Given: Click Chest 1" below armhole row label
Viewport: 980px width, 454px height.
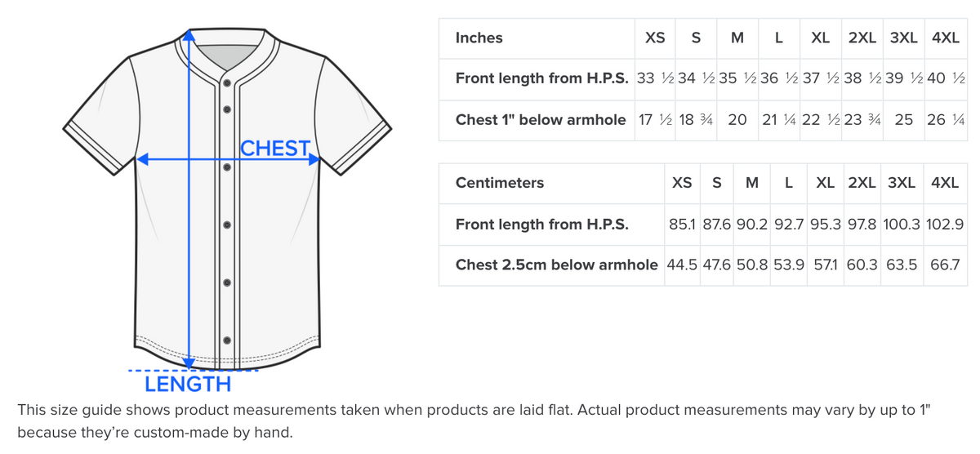Looking at the screenshot, I should pos(540,120).
